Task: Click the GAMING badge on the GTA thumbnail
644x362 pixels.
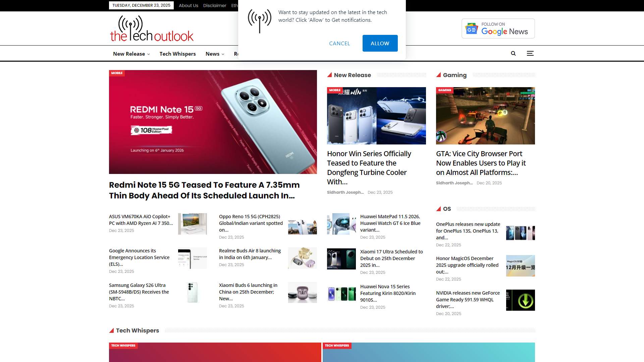Action: pyautogui.click(x=444, y=90)
